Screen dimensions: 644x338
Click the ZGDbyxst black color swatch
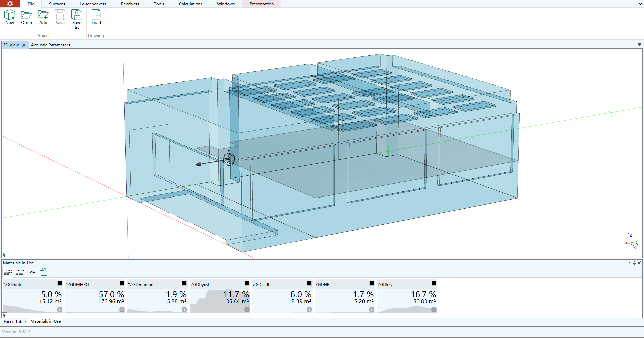[247, 283]
